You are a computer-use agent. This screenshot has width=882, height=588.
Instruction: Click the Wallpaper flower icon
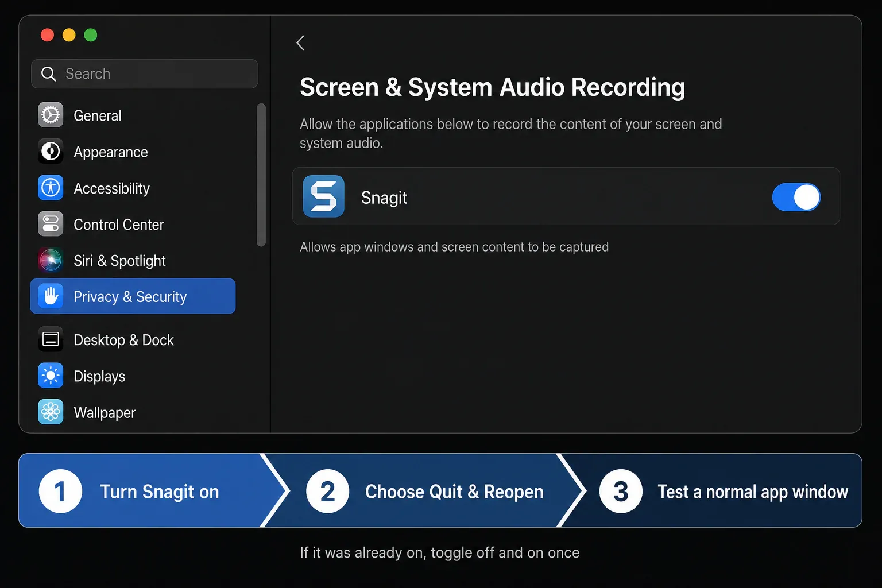click(51, 412)
